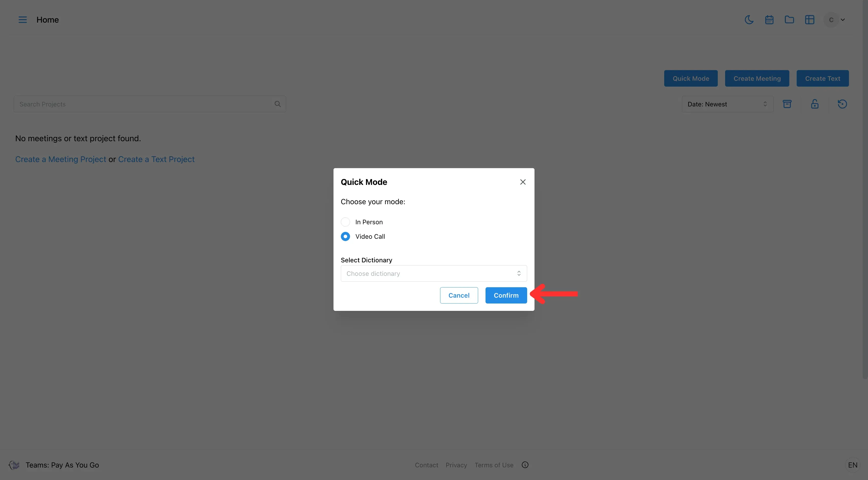Click the Search Projects field
The height and width of the screenshot is (480, 868).
(x=149, y=104)
